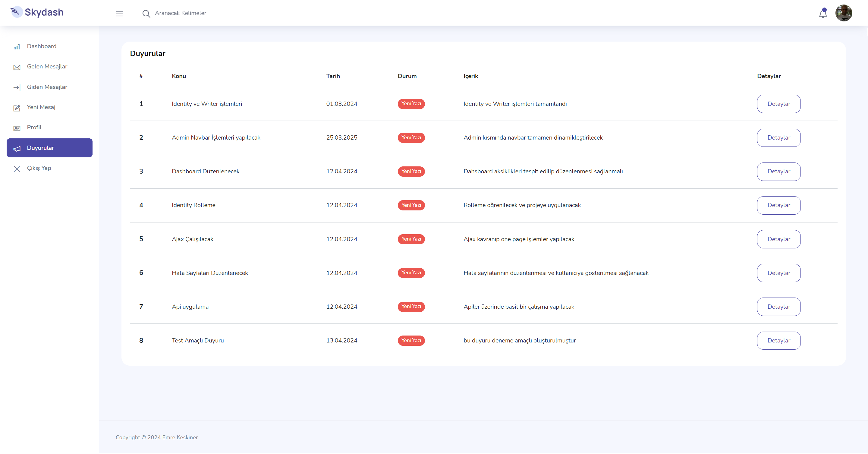Open Profil from the sidebar
The image size is (868, 454).
tap(34, 128)
